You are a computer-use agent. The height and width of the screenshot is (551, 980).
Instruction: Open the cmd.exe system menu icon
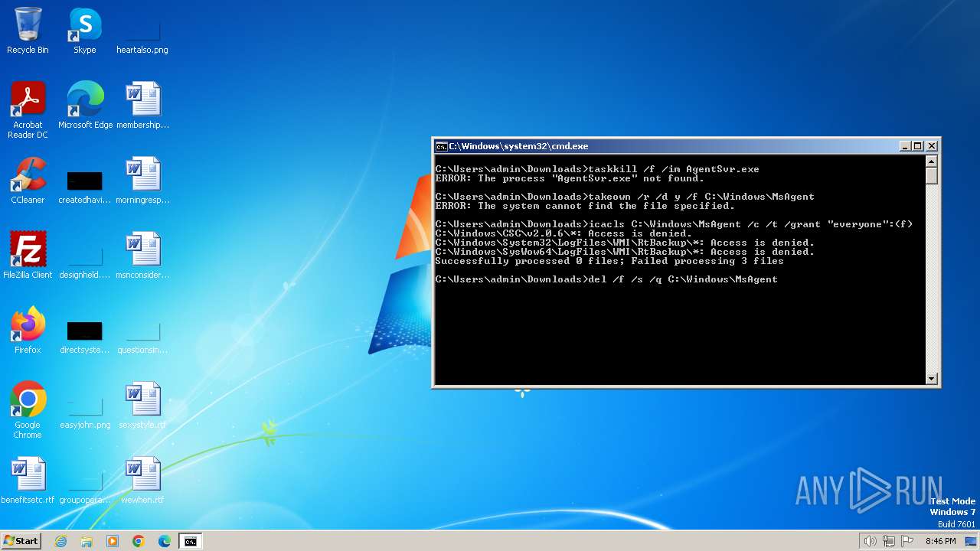point(441,146)
